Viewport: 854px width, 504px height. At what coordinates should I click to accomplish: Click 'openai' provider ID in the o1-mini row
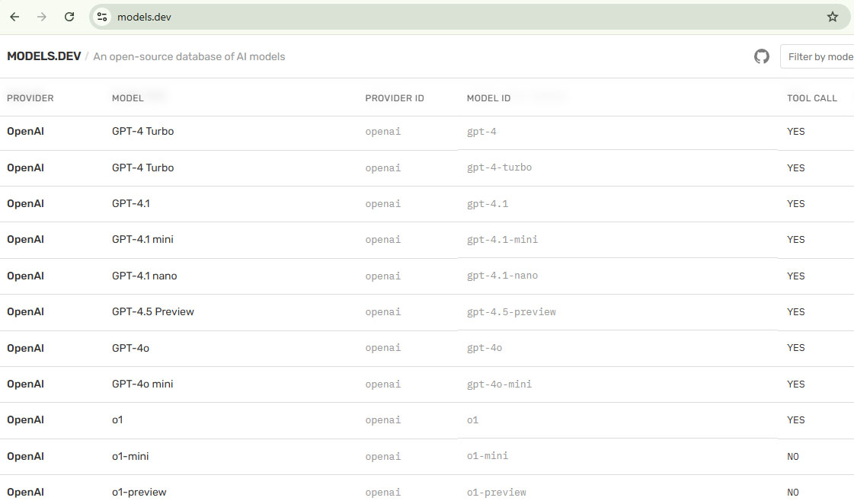tap(383, 457)
